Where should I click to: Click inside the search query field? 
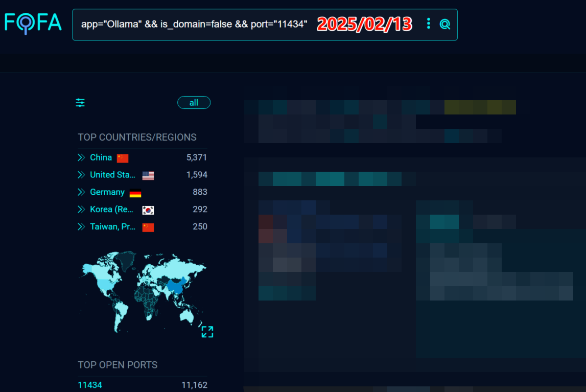pos(194,25)
